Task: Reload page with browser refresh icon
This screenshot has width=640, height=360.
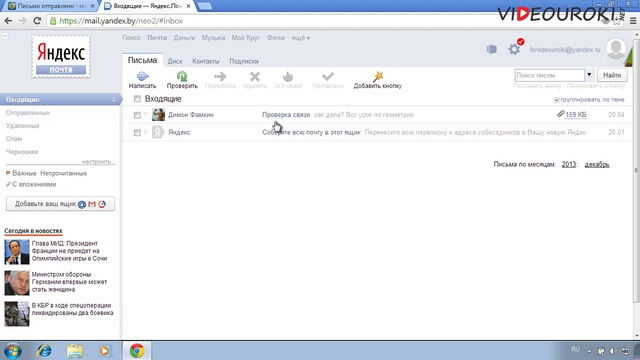Action: pyautogui.click(x=37, y=21)
